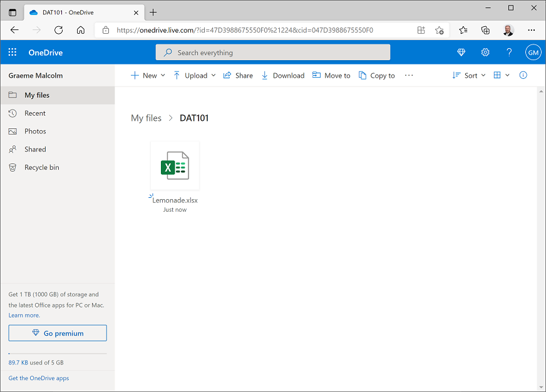This screenshot has width=546, height=392.
Task: Click the GM account avatar
Action: click(x=533, y=53)
